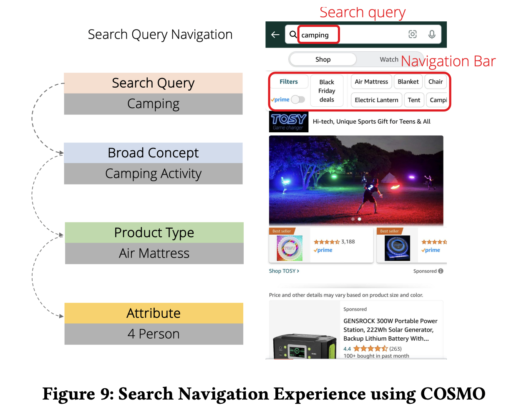Toggle the Prime filter switch
Viewport: 519px width, 420px height.
point(298,99)
